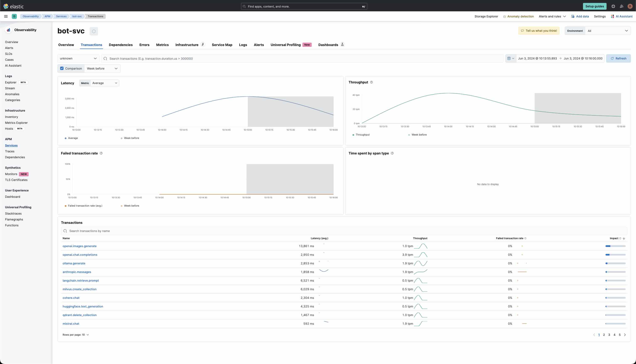Uncheck the Comparison checkbox
Viewport: 636px width, 364px height.
click(x=62, y=69)
